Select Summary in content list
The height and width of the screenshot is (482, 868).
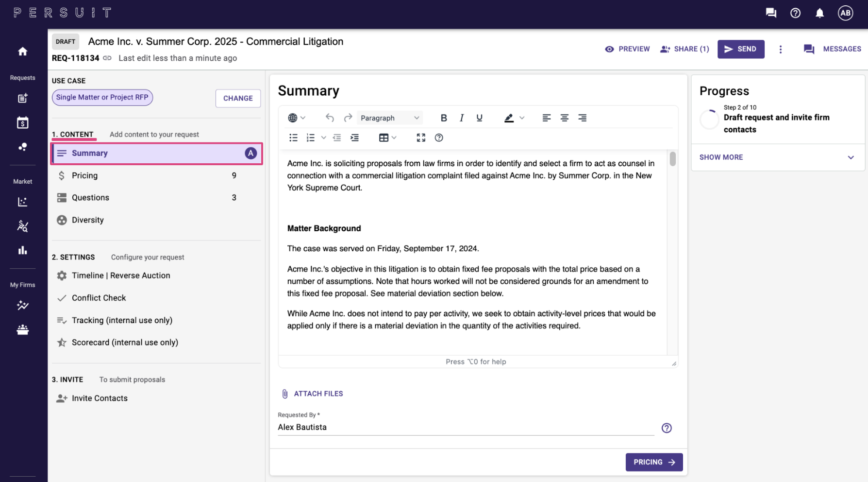point(156,153)
